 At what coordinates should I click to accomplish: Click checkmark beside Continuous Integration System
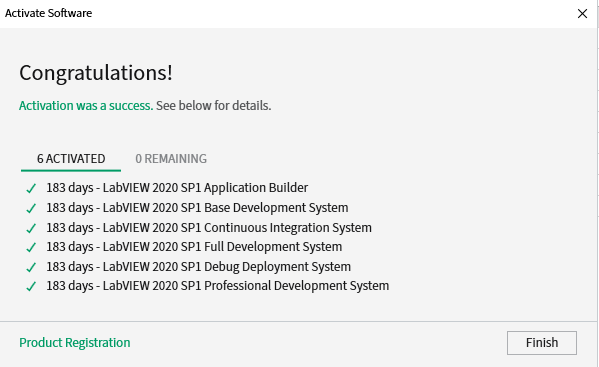click(x=31, y=228)
